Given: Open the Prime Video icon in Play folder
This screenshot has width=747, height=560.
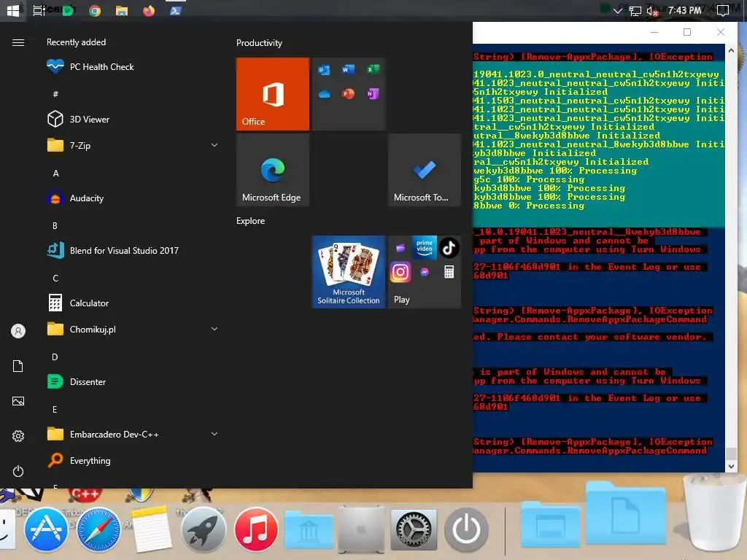Looking at the screenshot, I should coord(425,248).
